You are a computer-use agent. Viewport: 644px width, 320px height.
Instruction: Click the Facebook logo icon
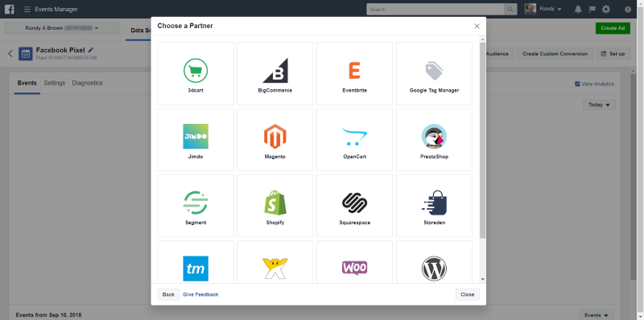pyautogui.click(x=10, y=9)
